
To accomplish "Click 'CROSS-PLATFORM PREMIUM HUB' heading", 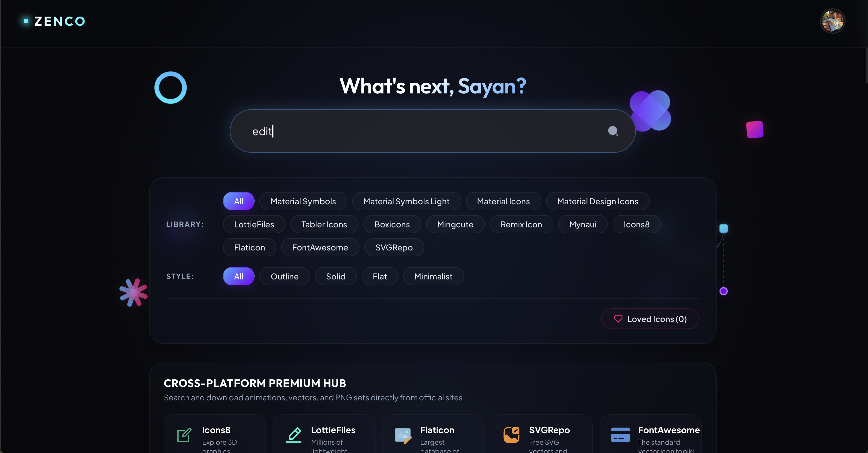I will [255, 383].
